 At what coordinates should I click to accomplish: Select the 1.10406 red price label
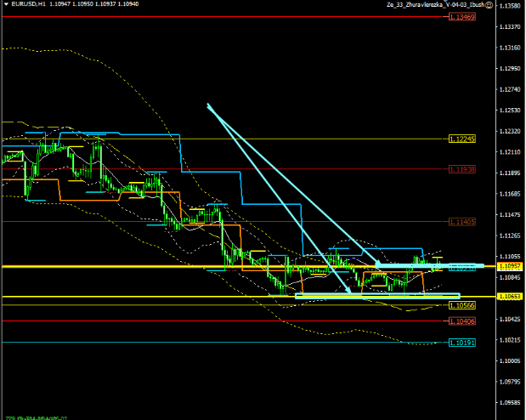point(461,321)
